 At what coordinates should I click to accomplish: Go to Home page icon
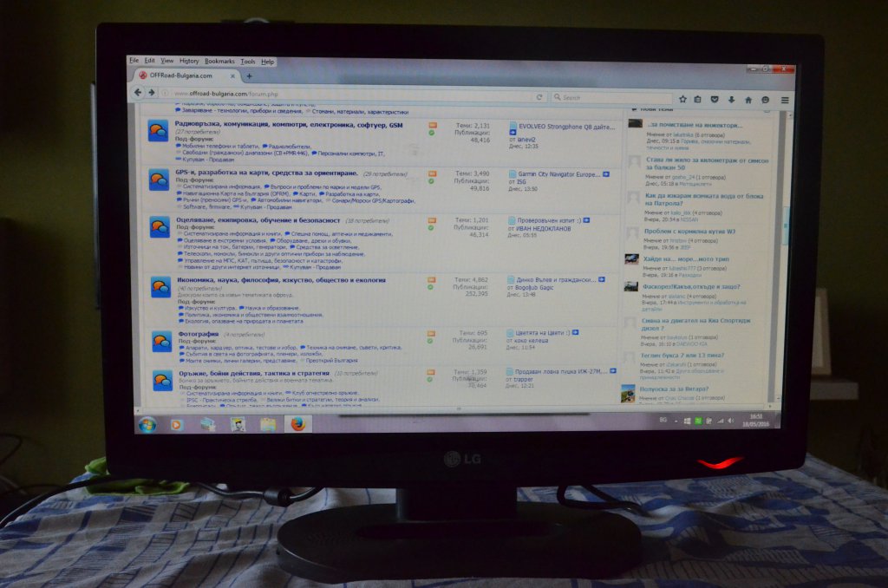748,100
